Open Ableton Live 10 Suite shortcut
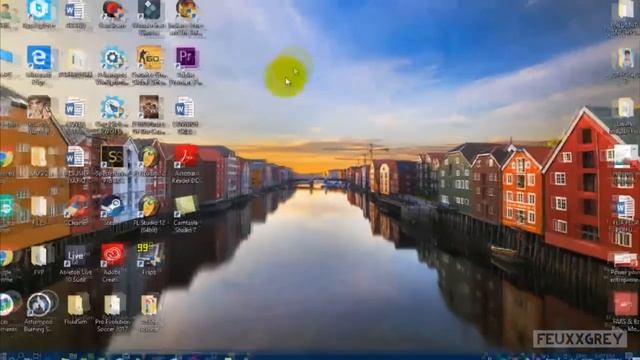 [x=76, y=256]
